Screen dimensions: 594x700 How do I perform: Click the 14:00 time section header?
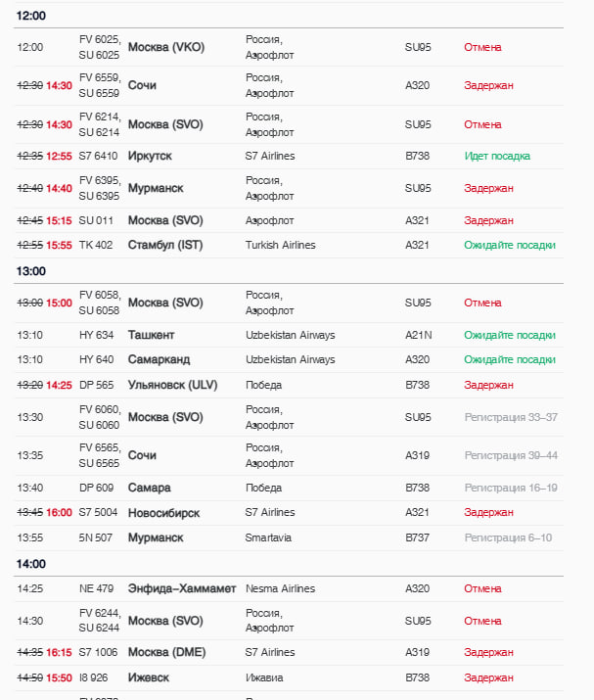point(30,564)
